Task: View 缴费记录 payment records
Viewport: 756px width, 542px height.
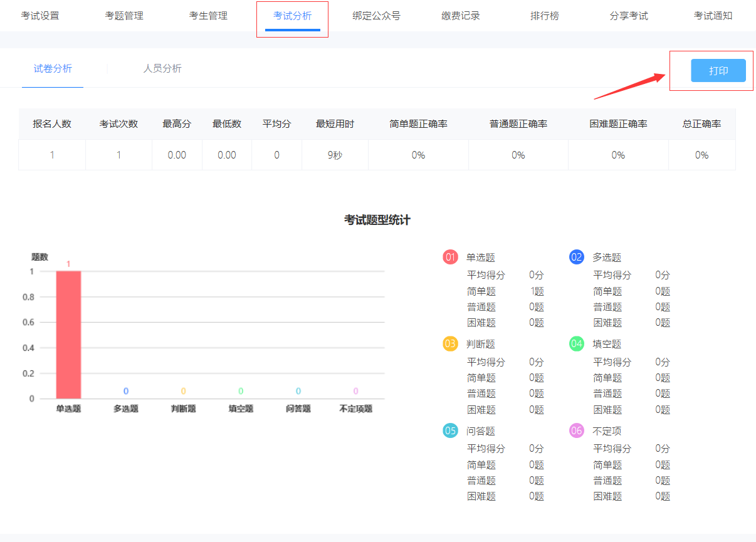Action: tap(461, 16)
